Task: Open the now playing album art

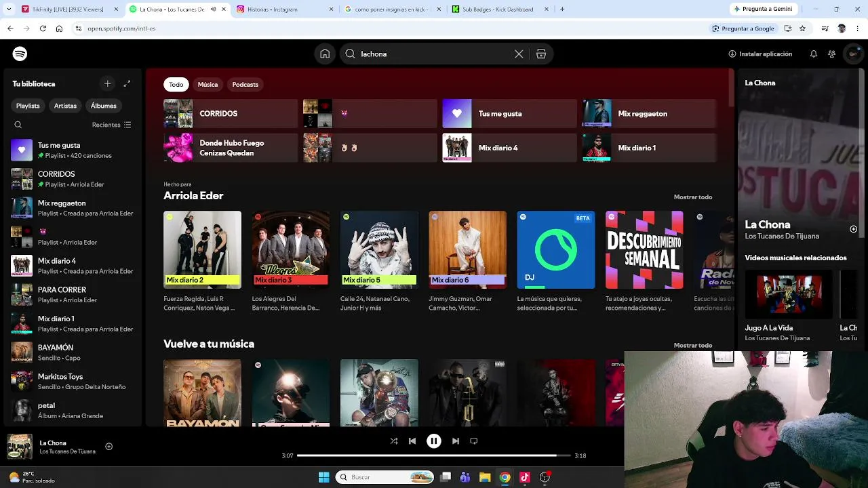Action: (x=20, y=447)
